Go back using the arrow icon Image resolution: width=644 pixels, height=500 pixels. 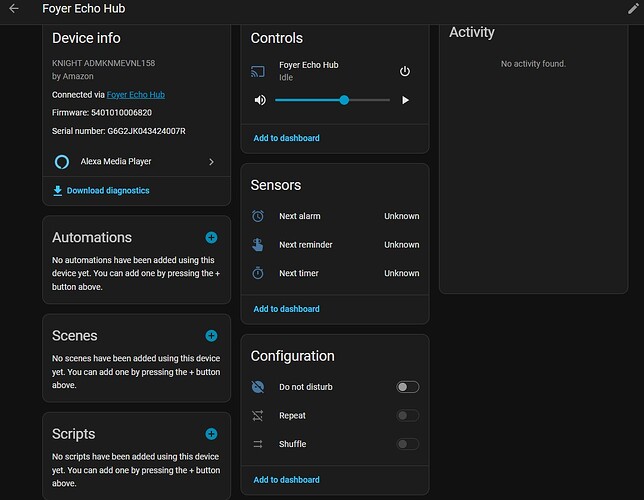point(14,9)
